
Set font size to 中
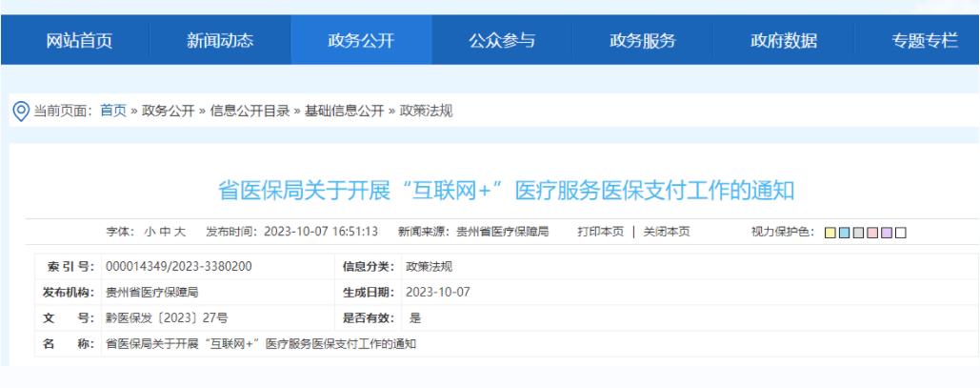click(x=165, y=233)
